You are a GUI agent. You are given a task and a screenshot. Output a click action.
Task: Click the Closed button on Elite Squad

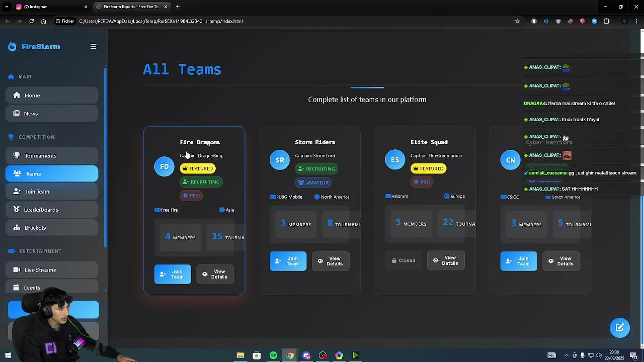[404, 260]
